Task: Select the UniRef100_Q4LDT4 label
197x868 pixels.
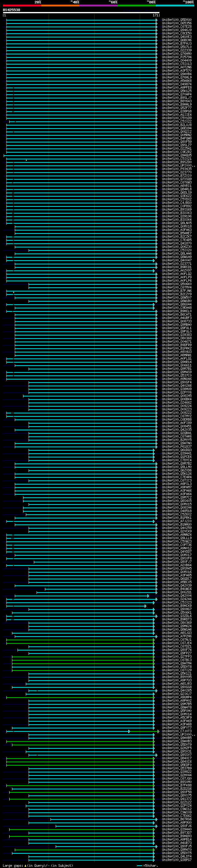Action: (177, 856)
